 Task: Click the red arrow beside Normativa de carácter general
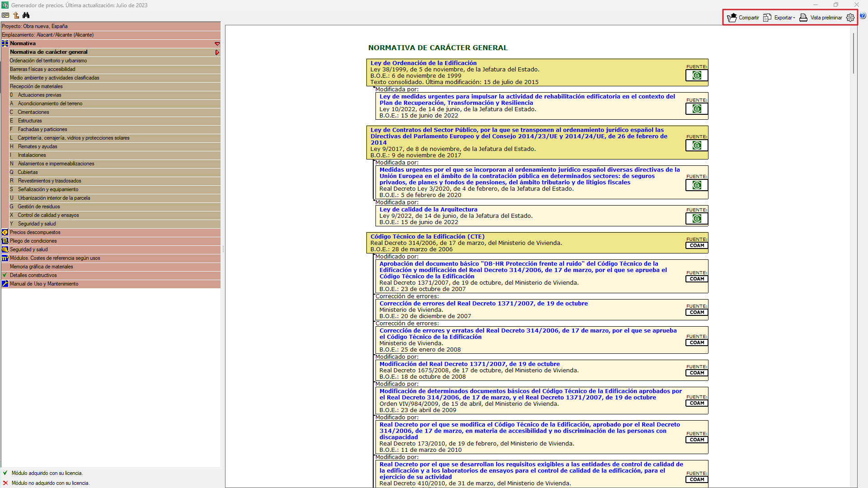coord(217,52)
